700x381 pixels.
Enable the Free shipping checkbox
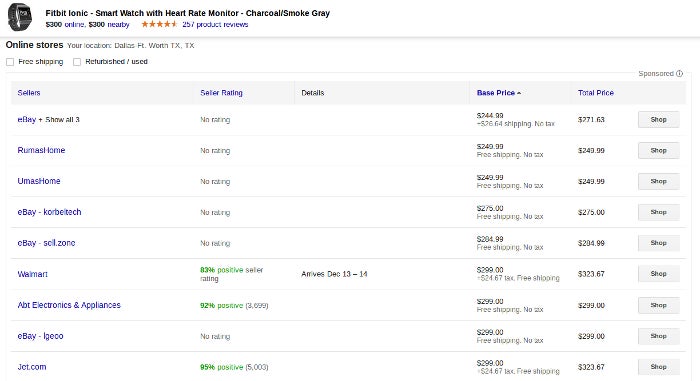(10, 62)
